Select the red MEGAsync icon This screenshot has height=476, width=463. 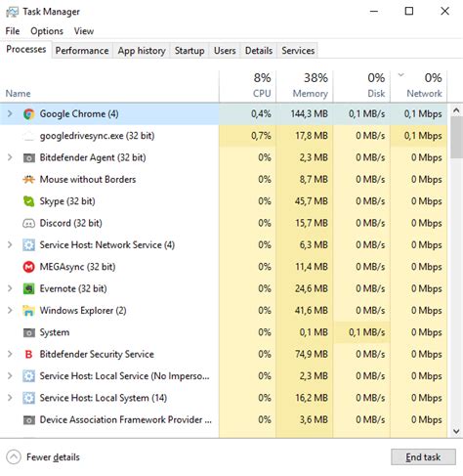tap(28, 267)
